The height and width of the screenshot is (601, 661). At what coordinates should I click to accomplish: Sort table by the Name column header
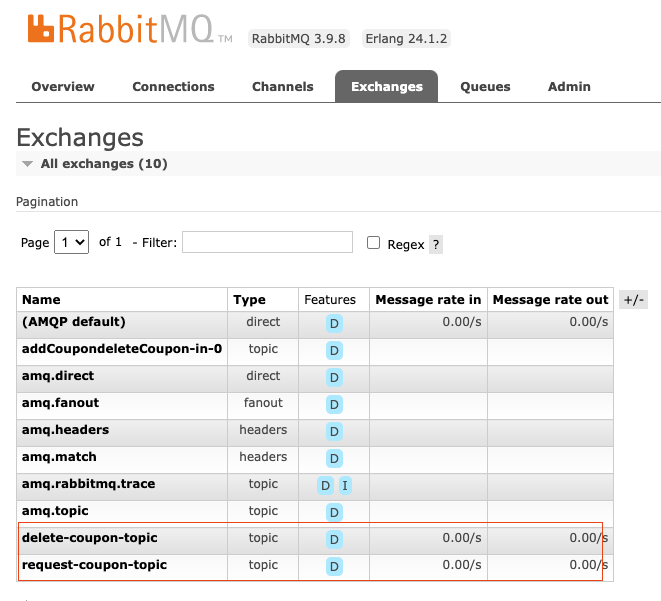point(42,299)
